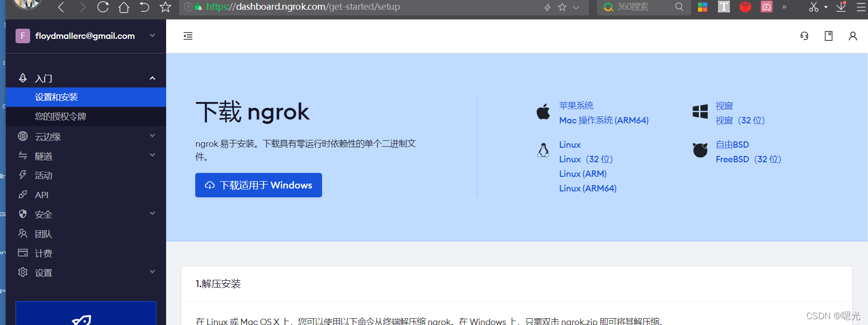This screenshot has height=325, width=868.
Task: Click the FreeBSD (32 位) link
Action: click(x=749, y=159)
